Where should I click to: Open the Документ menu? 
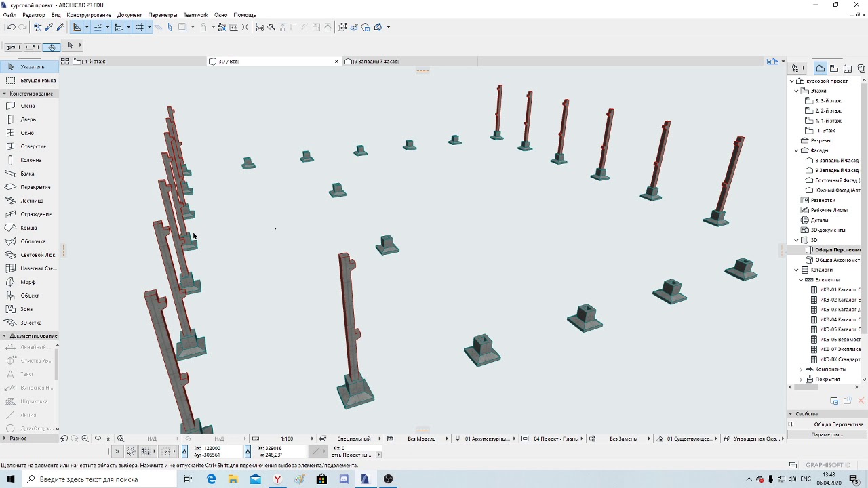pos(130,14)
